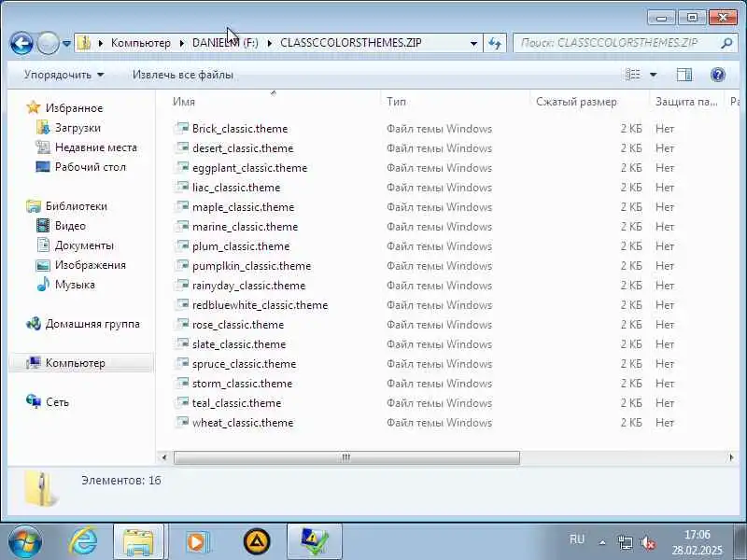
Task: Select the file name slate_classic.theme
Action: click(239, 343)
